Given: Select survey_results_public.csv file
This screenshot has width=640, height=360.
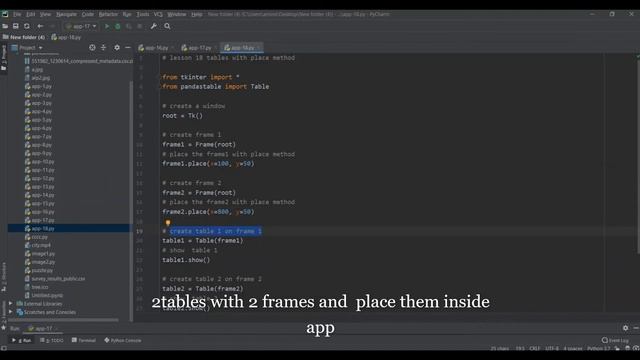Looking at the screenshot, I should [58, 279].
